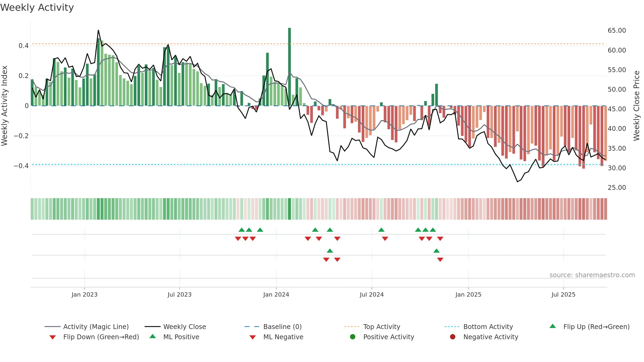644x362 pixels.
Task: Toggle the ML Positive legend entry
Action: (174, 337)
